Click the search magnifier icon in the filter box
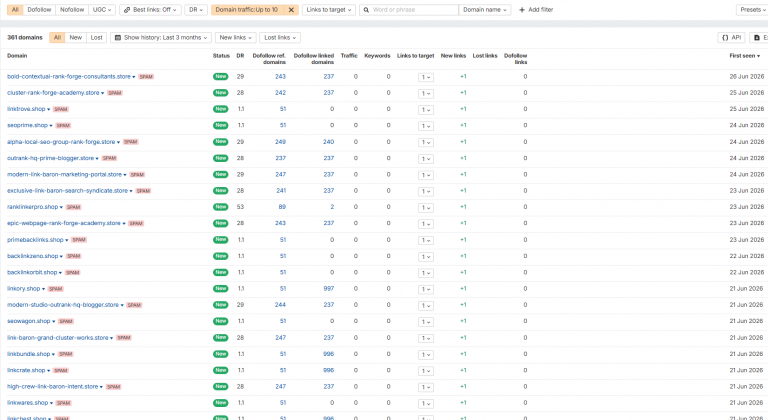This screenshot has height=420, width=768. [x=366, y=10]
